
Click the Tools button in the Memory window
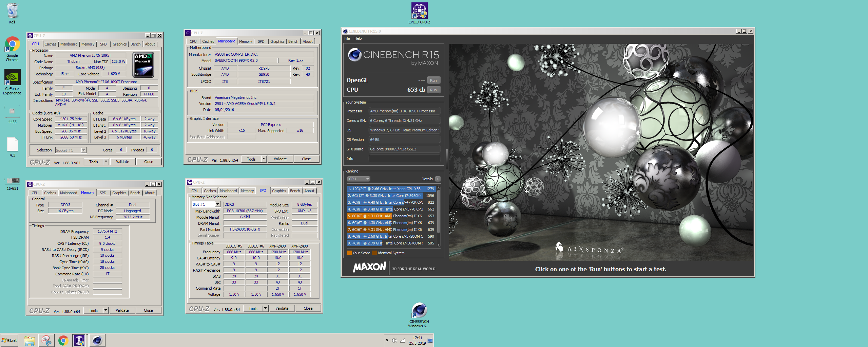(93, 310)
